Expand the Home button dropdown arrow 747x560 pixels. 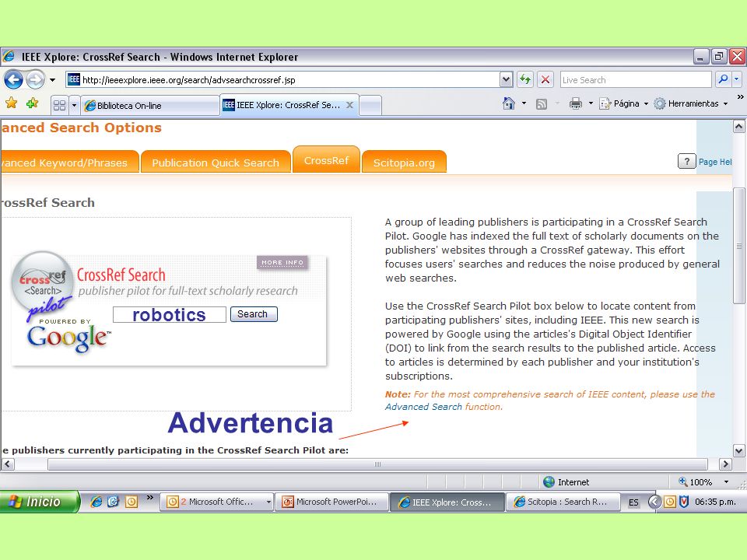pyautogui.click(x=524, y=103)
